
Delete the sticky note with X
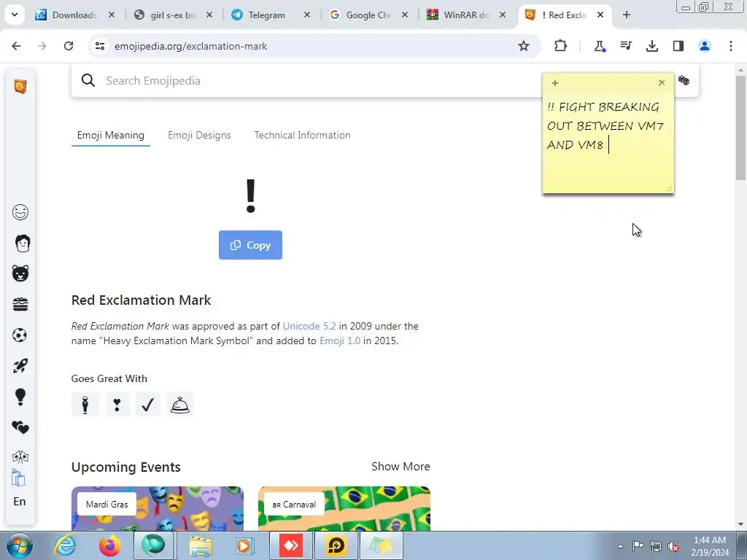(661, 83)
